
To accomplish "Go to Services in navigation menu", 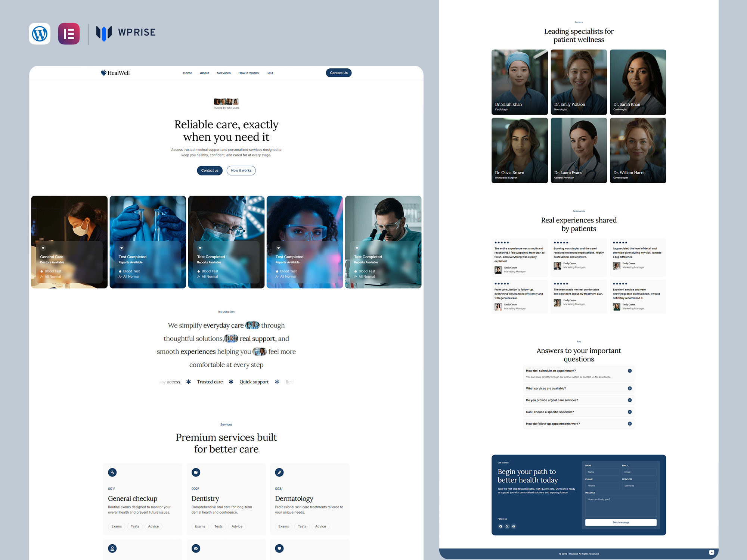I will (224, 73).
